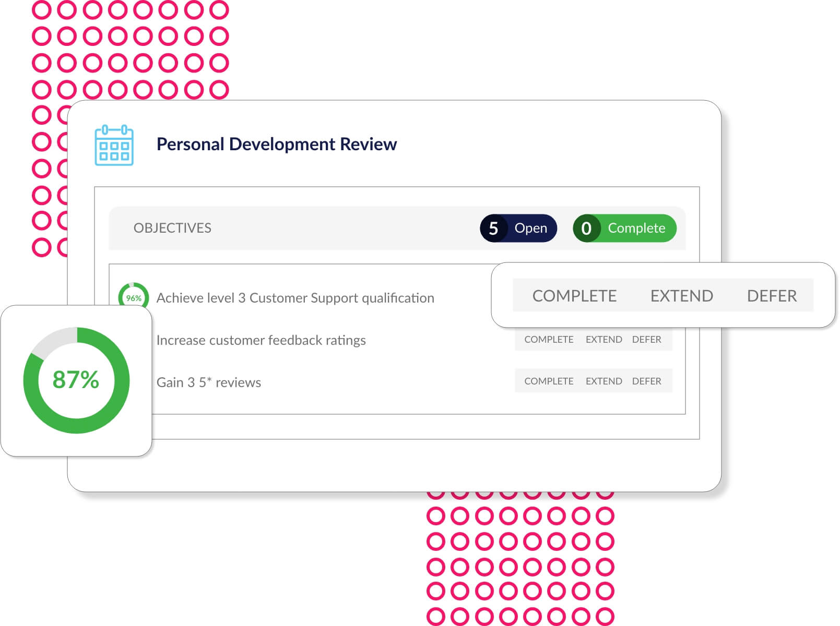This screenshot has height=626, width=840.
Task: Click the OBJECTIVES section header label
Action: click(172, 228)
